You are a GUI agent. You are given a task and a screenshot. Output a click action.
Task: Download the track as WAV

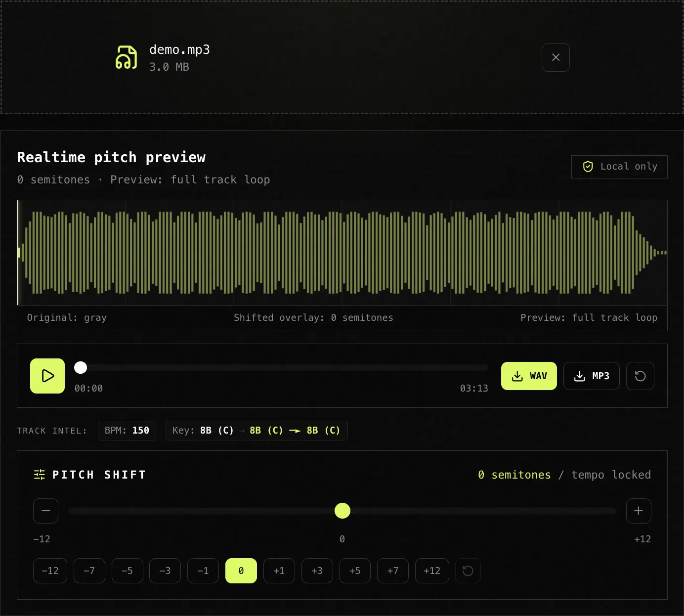click(x=529, y=376)
